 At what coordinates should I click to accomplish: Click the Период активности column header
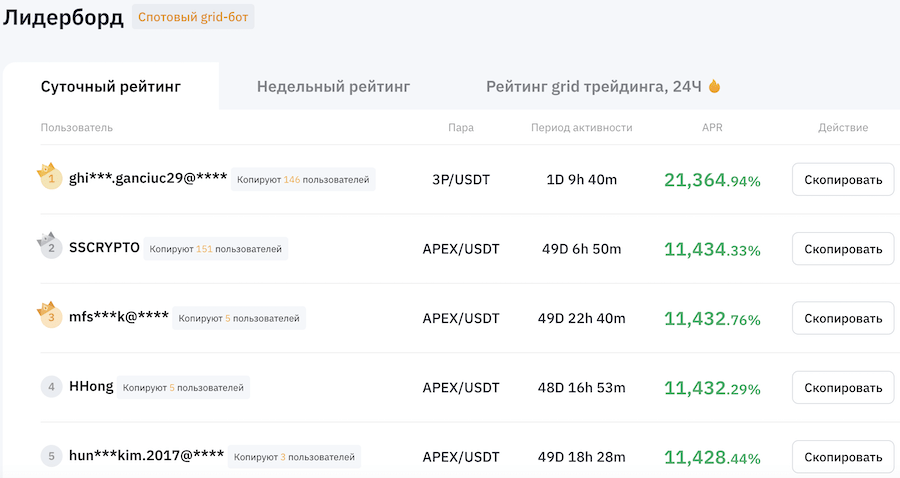pos(581,127)
